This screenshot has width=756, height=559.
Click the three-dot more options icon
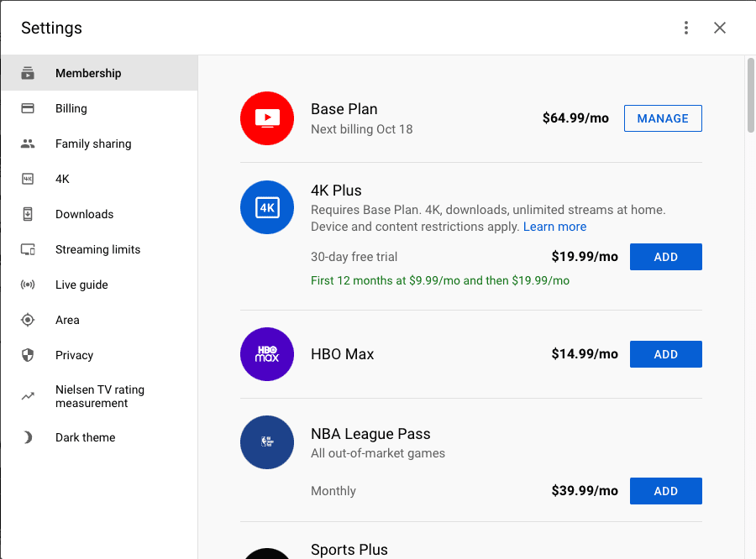click(686, 28)
